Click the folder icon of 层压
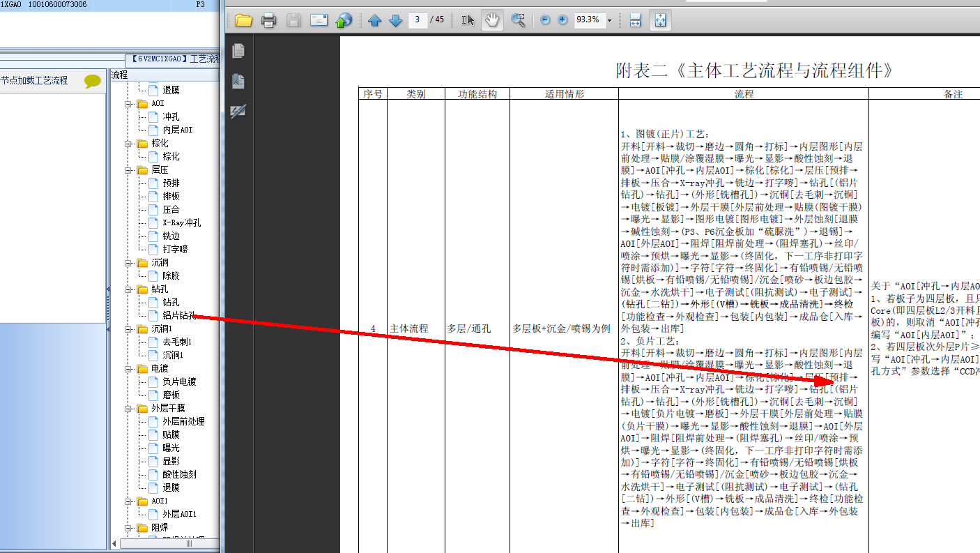Screen dimensions: 980x553 tap(142, 169)
